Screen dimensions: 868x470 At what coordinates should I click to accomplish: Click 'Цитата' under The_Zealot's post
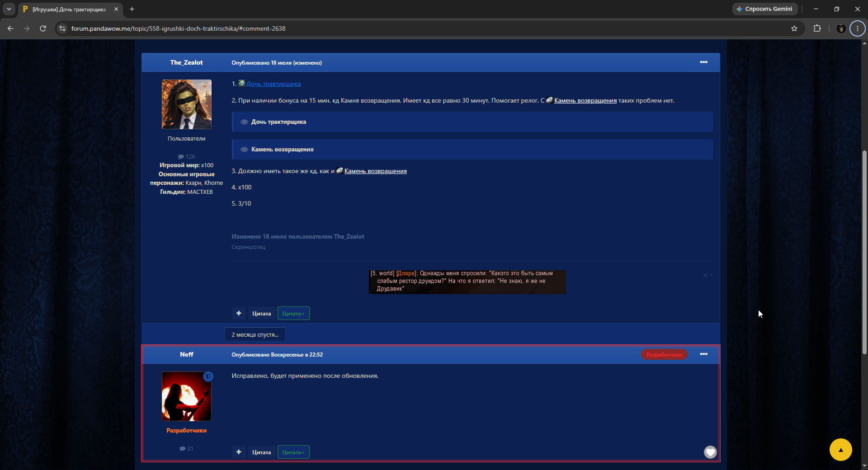261,314
